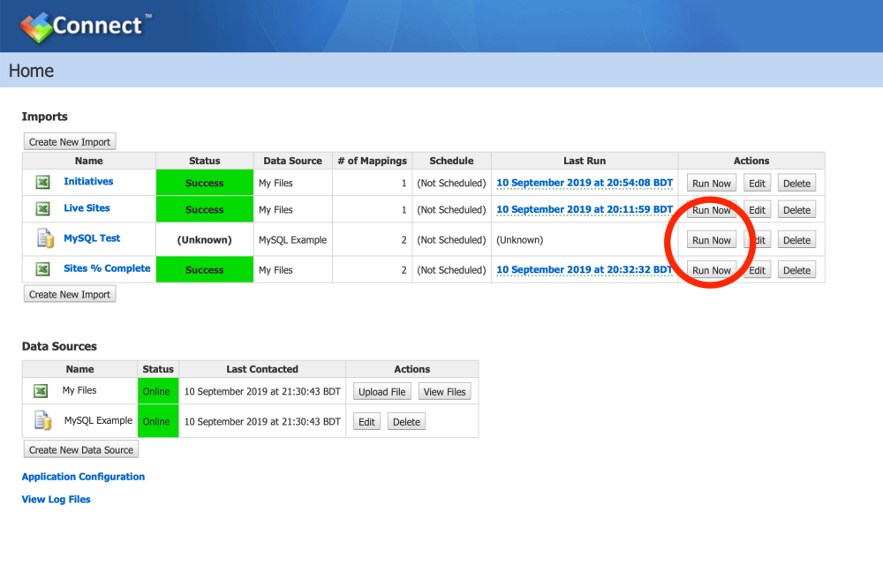Run the Live Sites import now
The width and height of the screenshot is (883, 588).
point(711,209)
